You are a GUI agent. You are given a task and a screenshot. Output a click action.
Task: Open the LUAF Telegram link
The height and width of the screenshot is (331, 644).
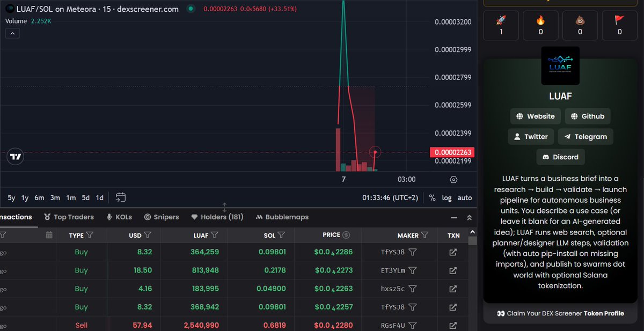[586, 136]
